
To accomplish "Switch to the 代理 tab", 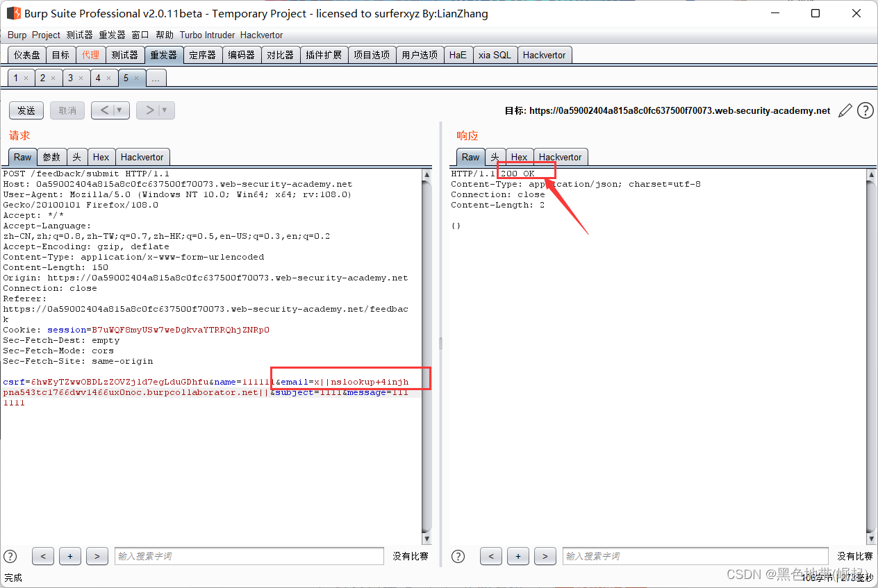I will [x=90, y=55].
